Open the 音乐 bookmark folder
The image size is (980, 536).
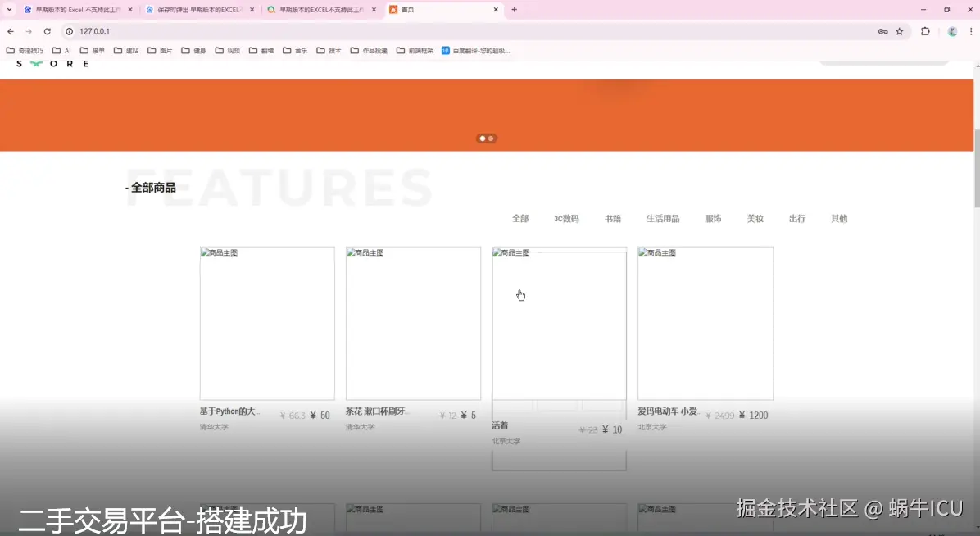[x=295, y=51]
